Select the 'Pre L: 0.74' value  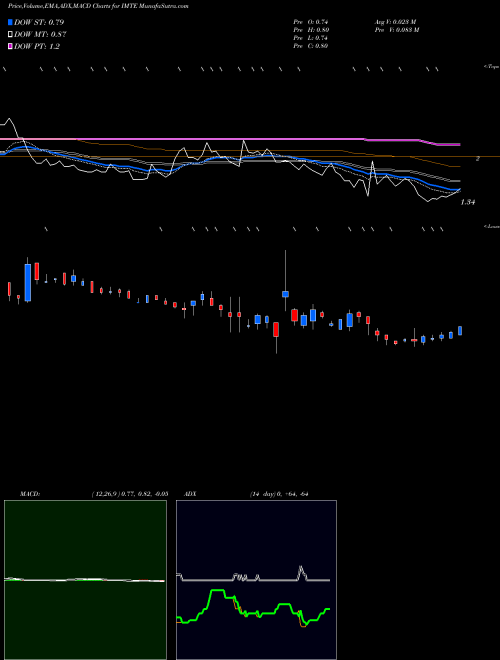click(x=311, y=38)
